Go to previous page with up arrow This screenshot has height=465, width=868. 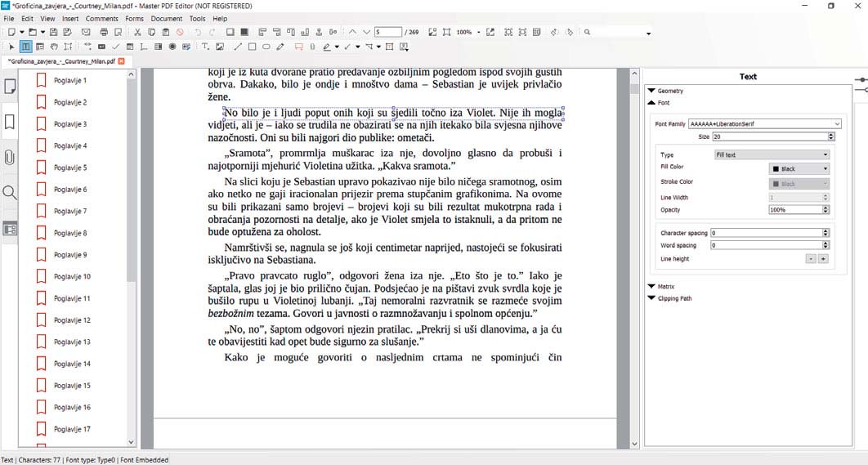click(x=352, y=32)
